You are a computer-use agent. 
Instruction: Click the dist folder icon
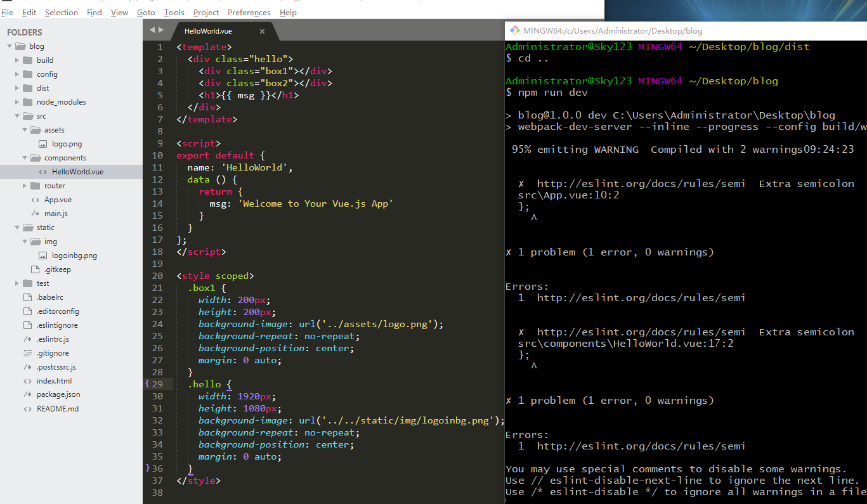[x=27, y=88]
